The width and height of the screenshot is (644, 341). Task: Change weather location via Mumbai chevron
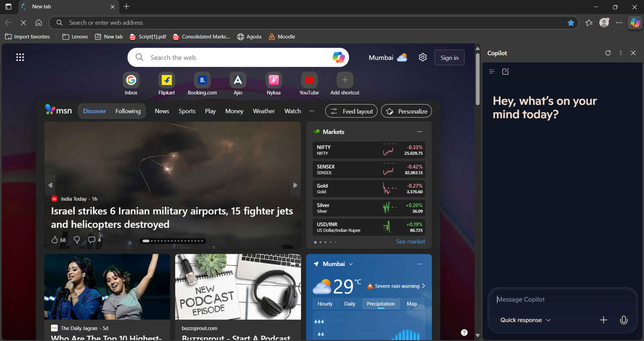click(x=351, y=264)
